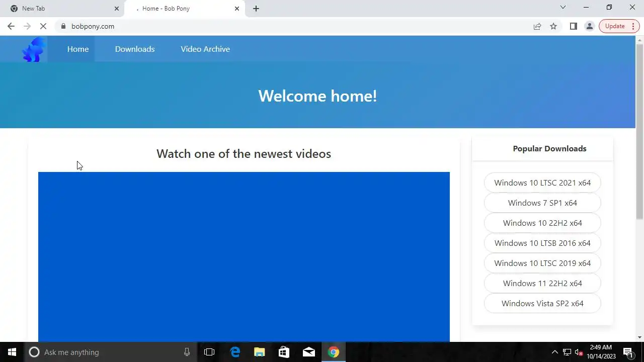
Task: Open the tab search chevron
Action: [x=563, y=7]
